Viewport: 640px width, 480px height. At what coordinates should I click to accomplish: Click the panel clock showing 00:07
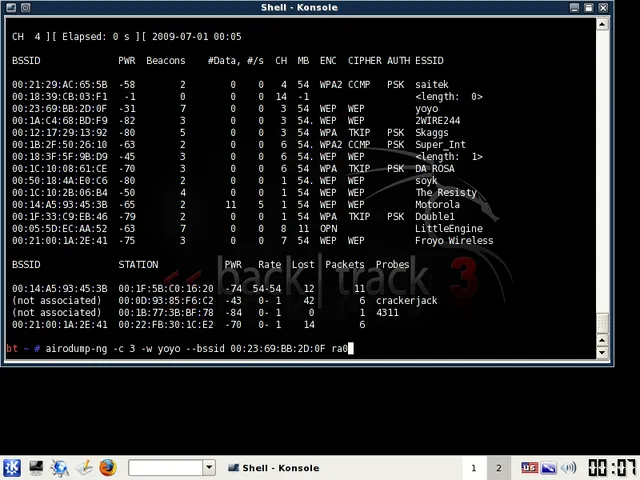coord(613,468)
